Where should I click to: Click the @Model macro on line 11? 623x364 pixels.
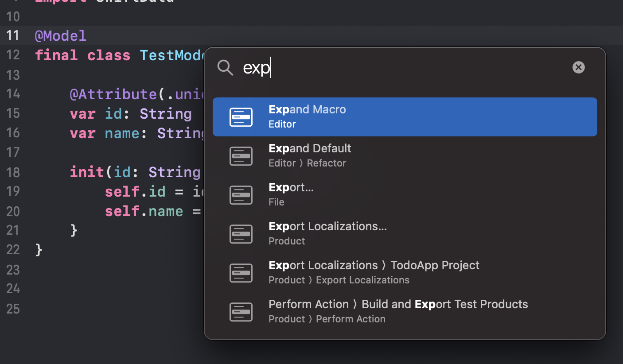click(x=60, y=35)
